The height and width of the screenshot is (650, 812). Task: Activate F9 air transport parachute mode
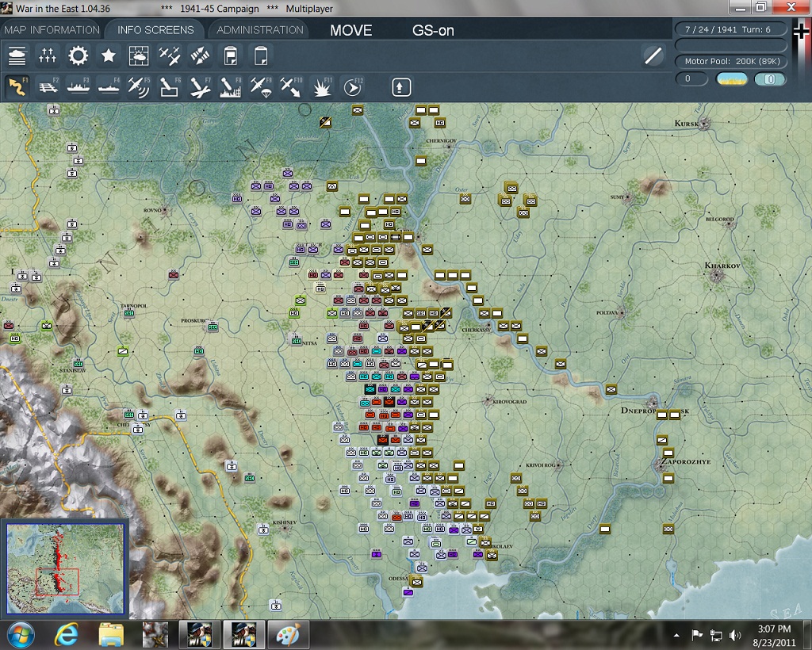261,86
